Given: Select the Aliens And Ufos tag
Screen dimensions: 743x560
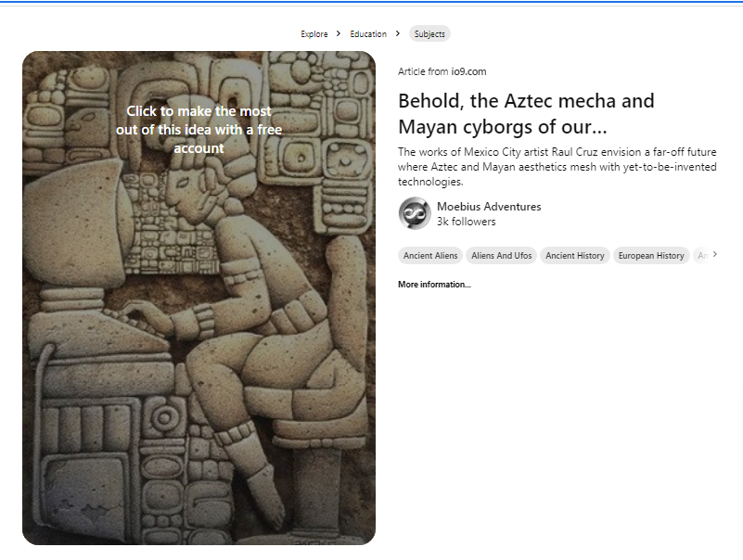Looking at the screenshot, I should click(501, 256).
